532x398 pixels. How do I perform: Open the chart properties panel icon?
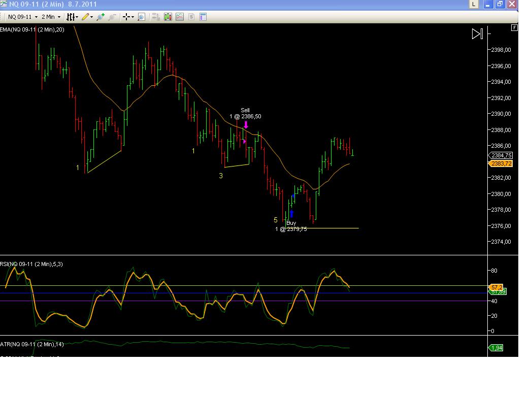click(x=203, y=17)
